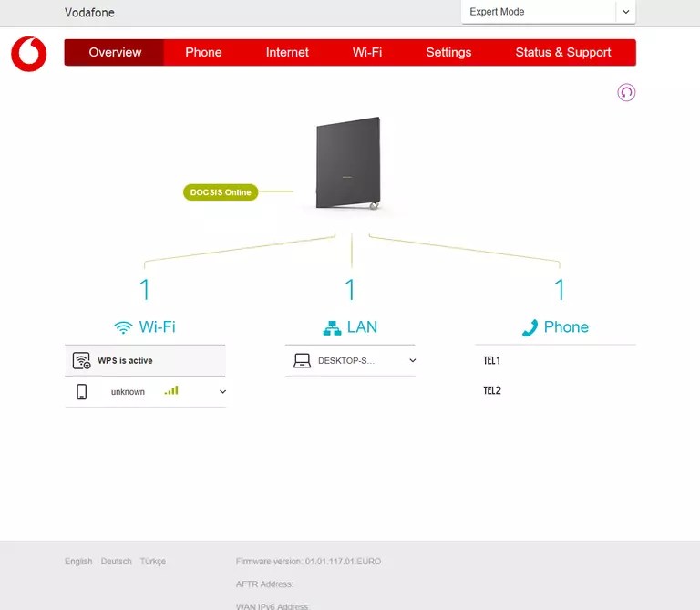This screenshot has width=700, height=610.
Task: Click the router device image
Action: [348, 163]
